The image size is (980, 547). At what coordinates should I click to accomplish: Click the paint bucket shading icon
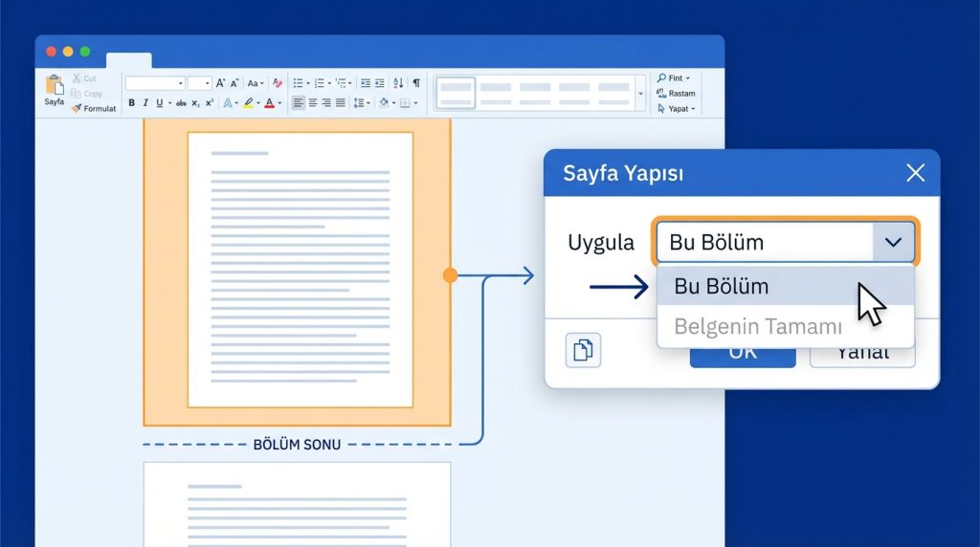(x=384, y=102)
